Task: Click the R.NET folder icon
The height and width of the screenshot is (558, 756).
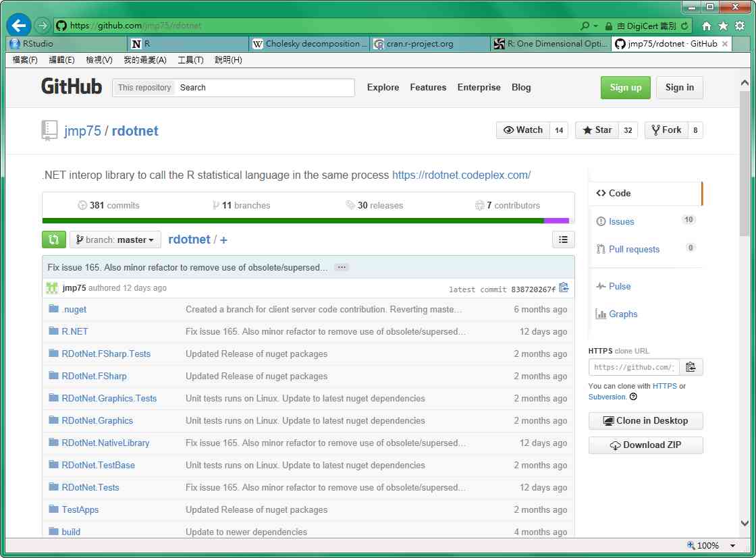Action: [x=53, y=331]
